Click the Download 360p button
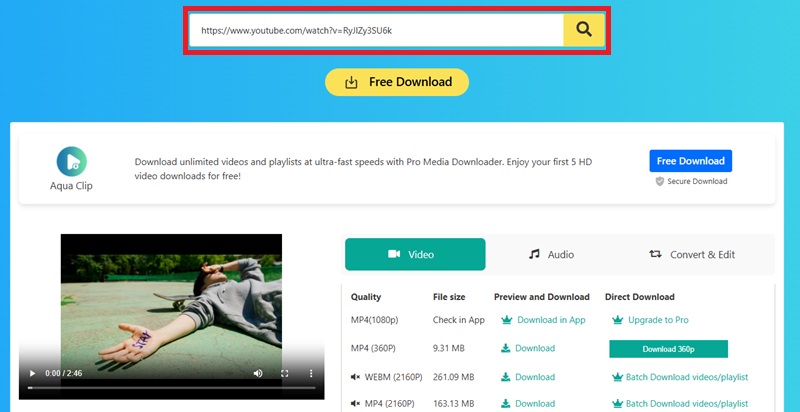Screen dimensions: 800x412 (x=668, y=349)
